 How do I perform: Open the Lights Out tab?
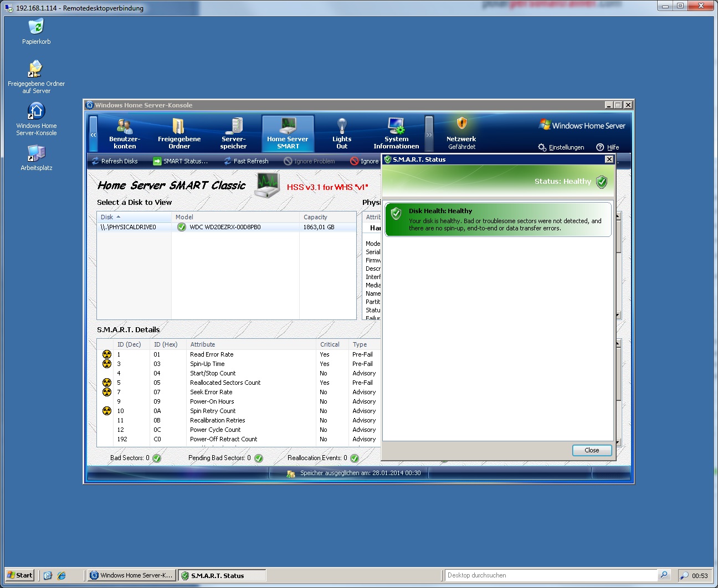342,133
